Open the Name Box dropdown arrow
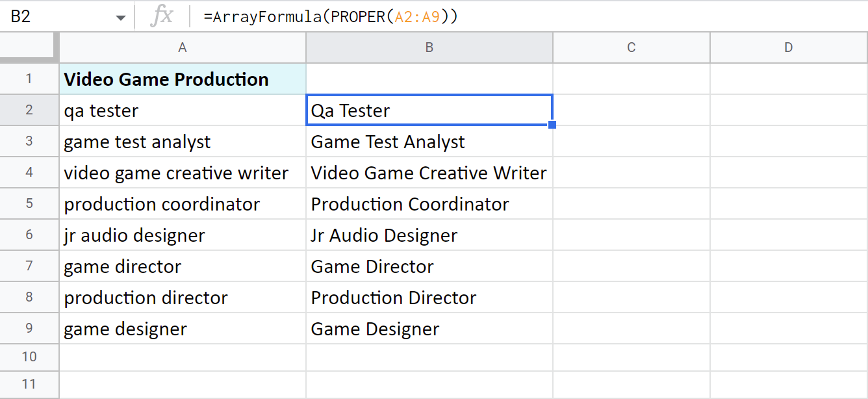The image size is (868, 399). pyautogui.click(x=121, y=18)
